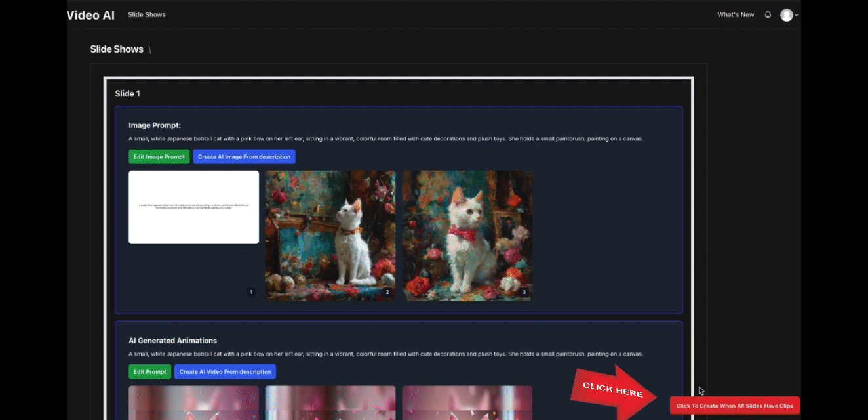The width and height of the screenshot is (868, 420).
Task: Click Create AI Video From description
Action: click(225, 371)
